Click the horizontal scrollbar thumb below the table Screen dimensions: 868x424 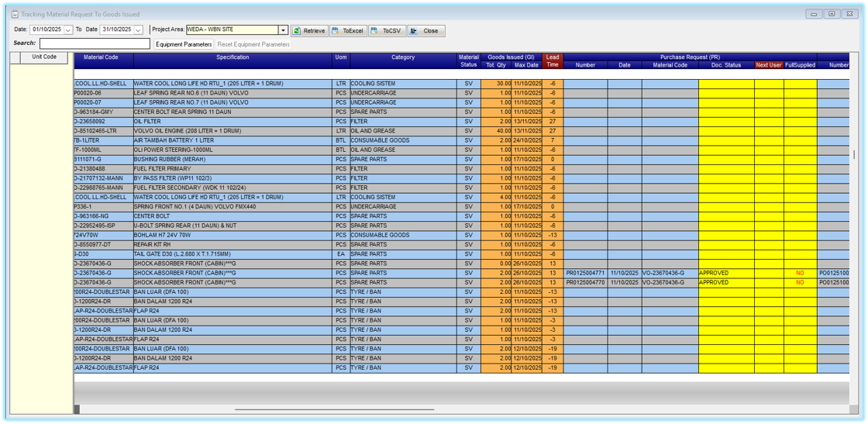click(334, 409)
